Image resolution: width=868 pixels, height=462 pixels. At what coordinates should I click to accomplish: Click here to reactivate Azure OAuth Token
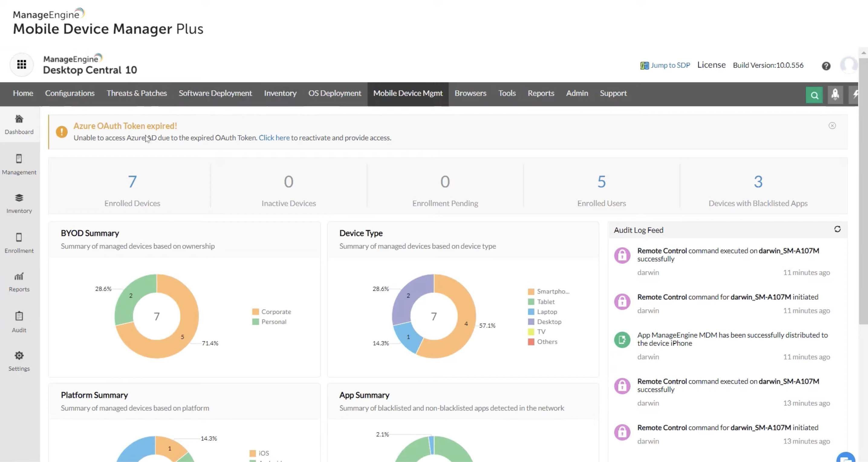tap(274, 138)
